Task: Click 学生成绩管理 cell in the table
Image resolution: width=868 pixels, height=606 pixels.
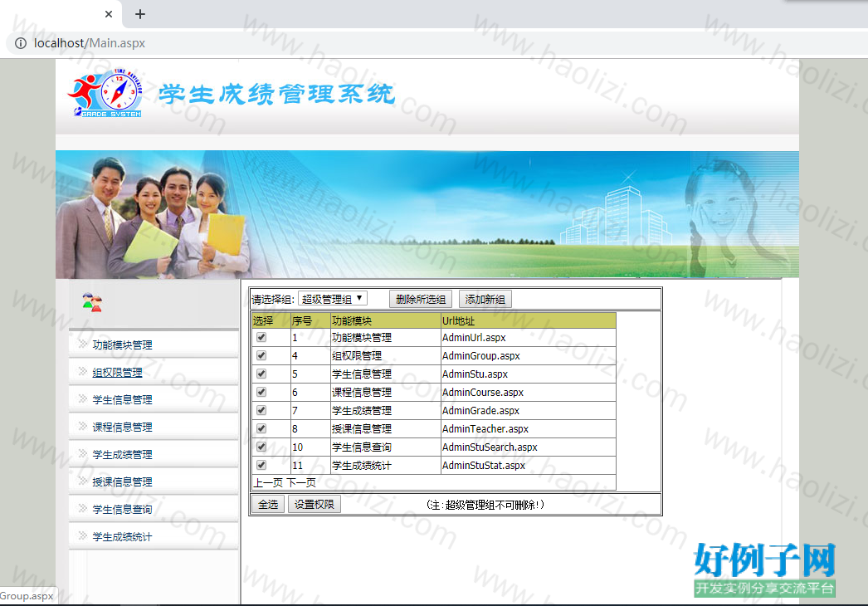Action: click(385, 410)
